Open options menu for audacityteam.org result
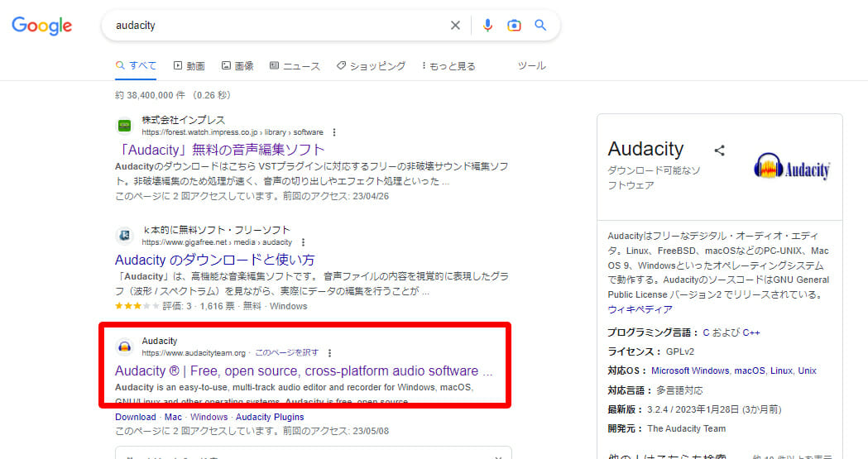Image resolution: width=868 pixels, height=459 pixels. (329, 353)
